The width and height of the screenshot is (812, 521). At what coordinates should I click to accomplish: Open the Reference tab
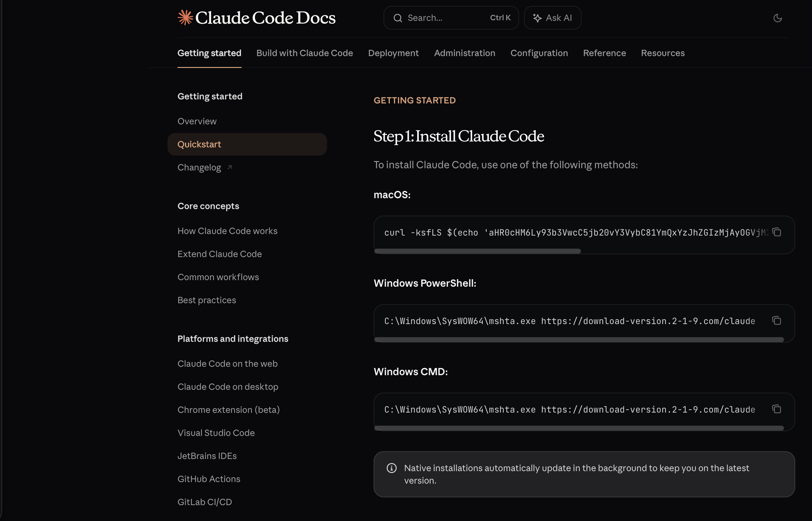point(604,53)
